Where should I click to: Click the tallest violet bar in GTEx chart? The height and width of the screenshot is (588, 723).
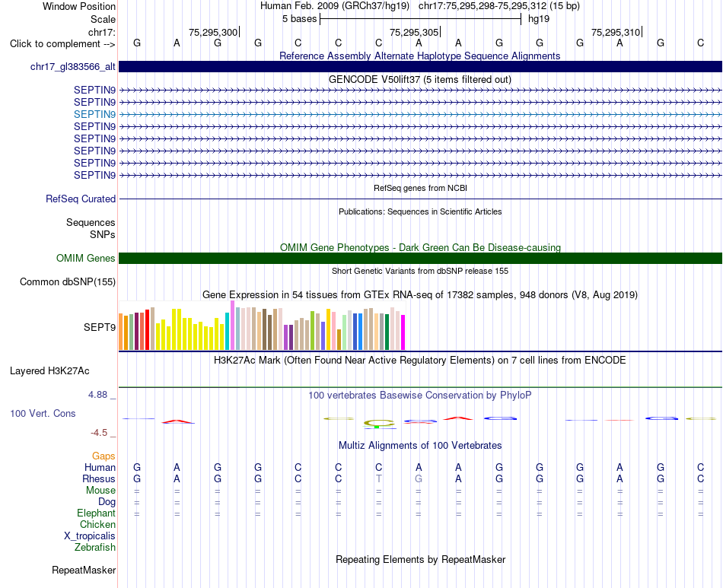[232, 326]
